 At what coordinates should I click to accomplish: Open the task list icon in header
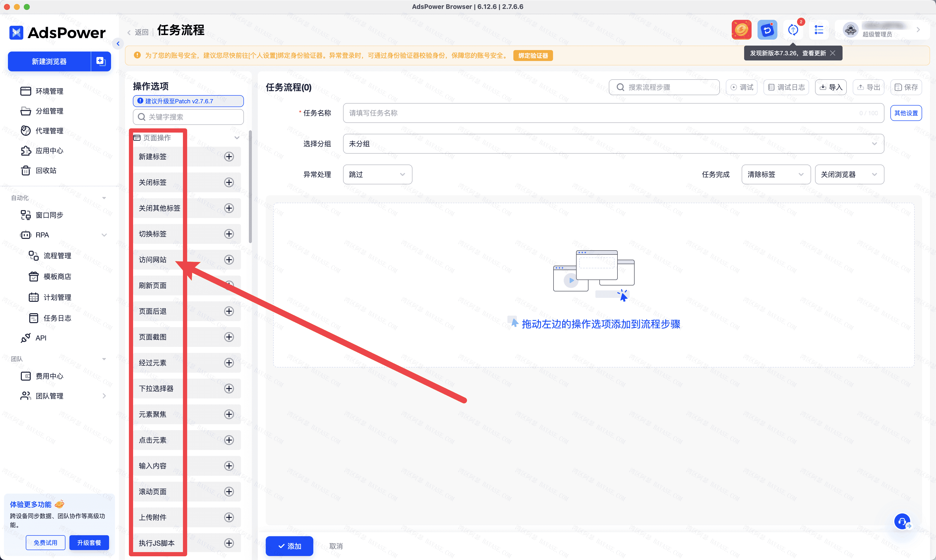[819, 30]
